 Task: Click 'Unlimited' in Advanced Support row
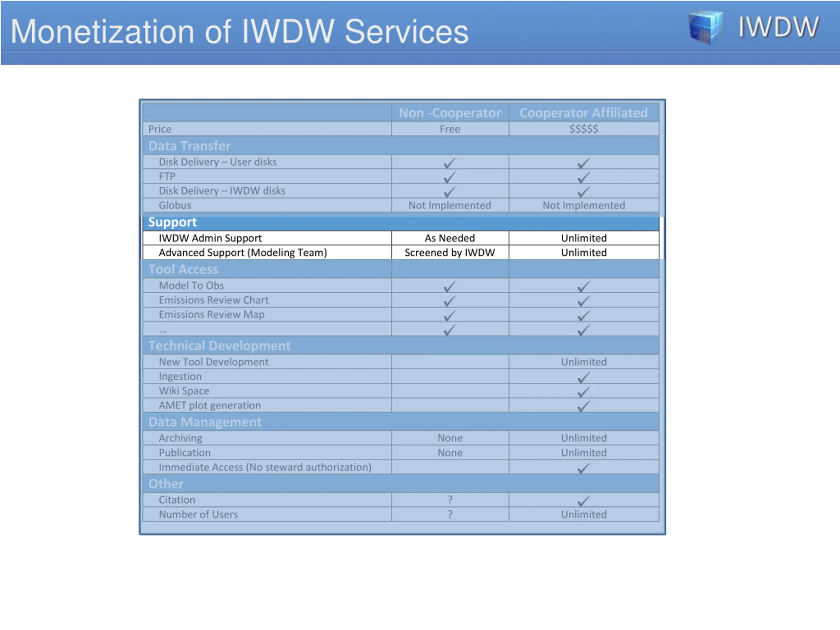[584, 253]
